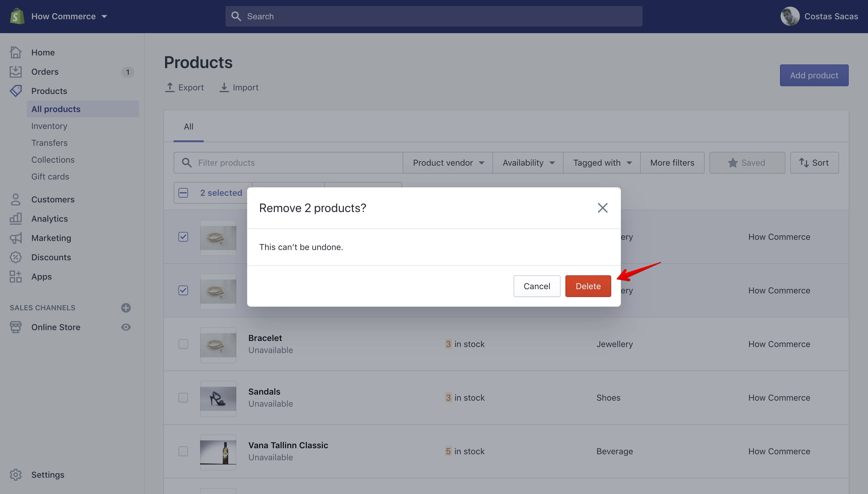
Task: Click '5 in stock' for Vana Tallinn
Action: pyautogui.click(x=465, y=451)
